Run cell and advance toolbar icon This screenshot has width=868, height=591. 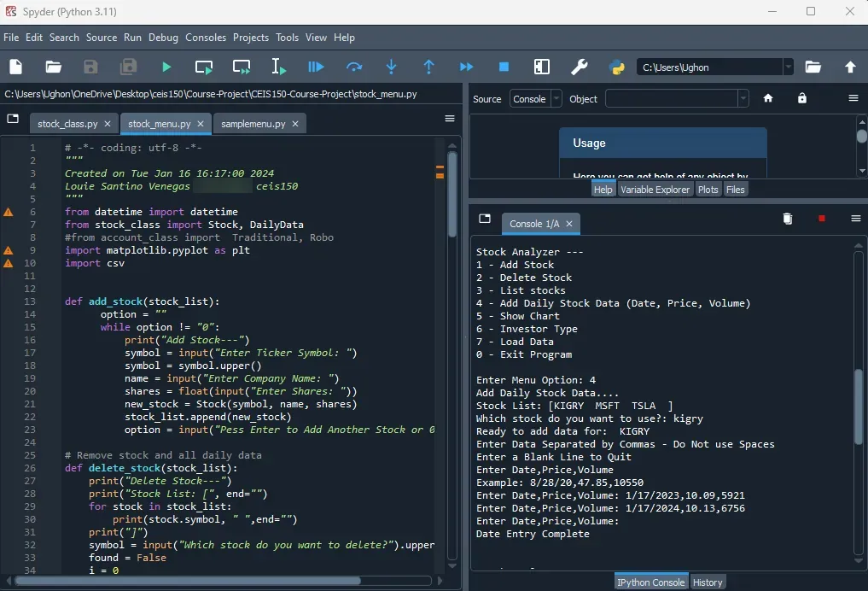(x=242, y=67)
